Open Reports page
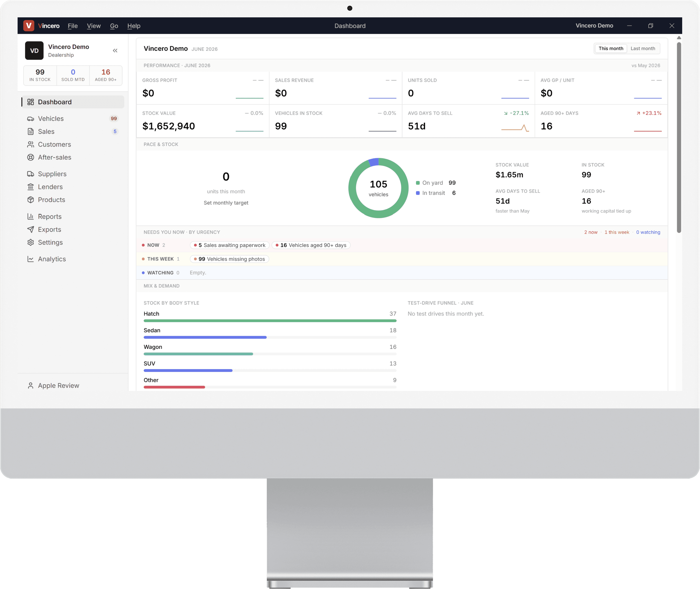 [73, 216]
